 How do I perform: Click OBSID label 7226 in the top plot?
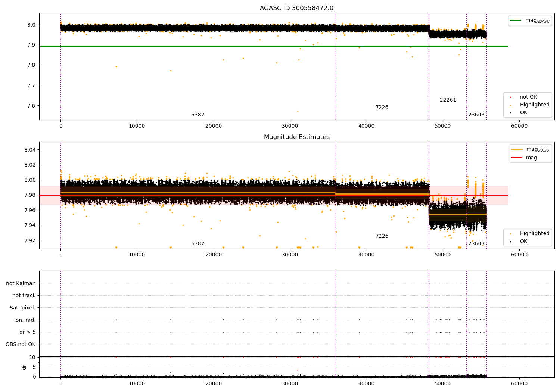382,108
